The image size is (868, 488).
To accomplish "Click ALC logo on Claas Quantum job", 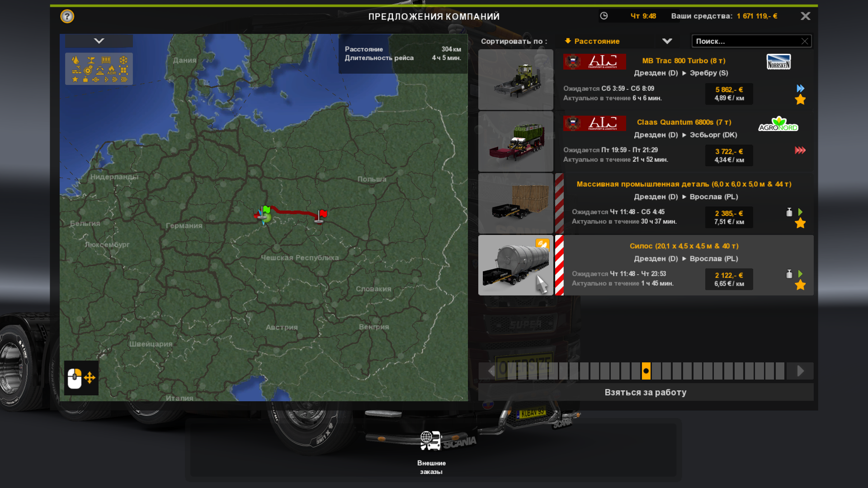I will [x=594, y=123].
